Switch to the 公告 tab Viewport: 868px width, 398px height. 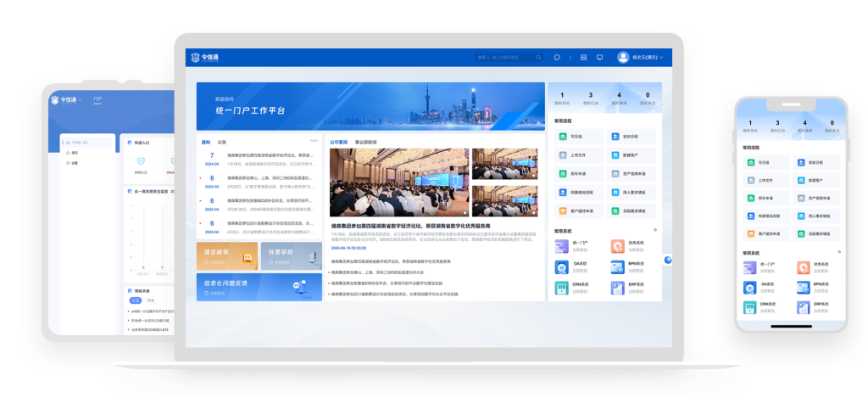click(222, 142)
